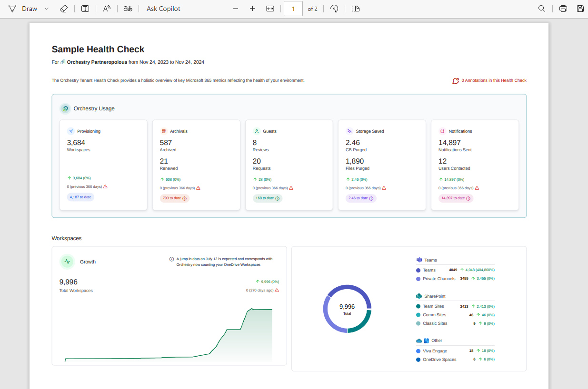Click the 793 to date badge in Archivals

click(174, 198)
